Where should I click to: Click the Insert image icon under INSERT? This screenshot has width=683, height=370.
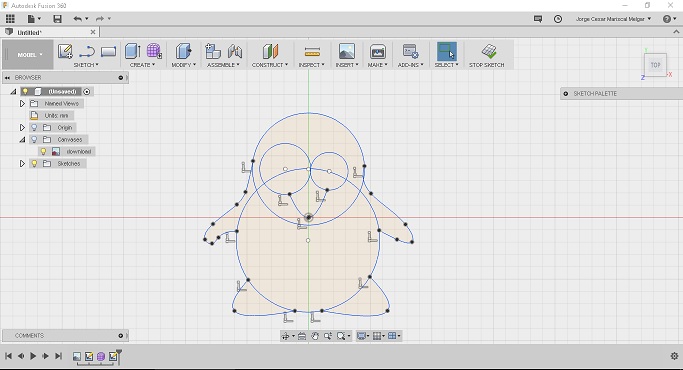pyautogui.click(x=347, y=51)
